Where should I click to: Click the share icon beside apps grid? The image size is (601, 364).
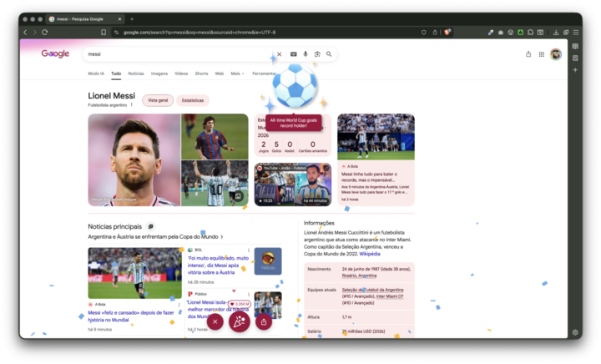(x=528, y=54)
